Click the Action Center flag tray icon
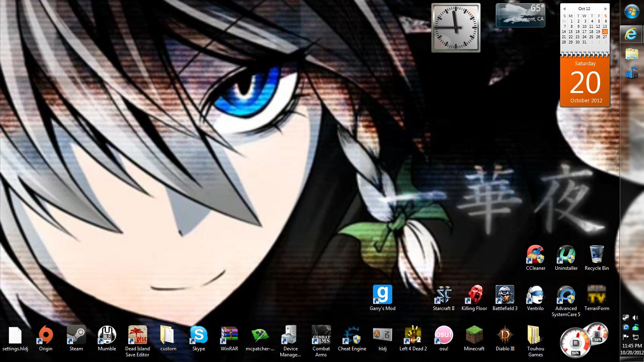The height and width of the screenshot is (362, 644). pos(626,337)
